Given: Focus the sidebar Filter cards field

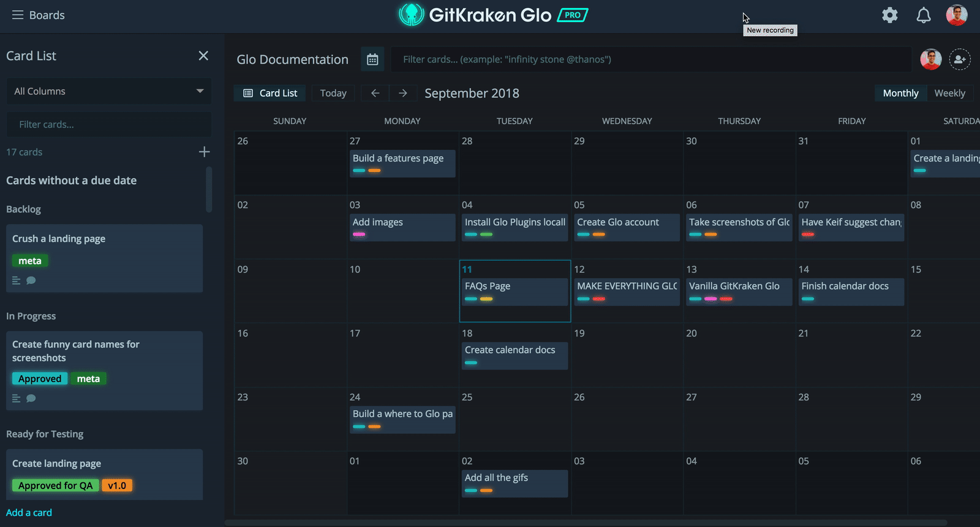Looking at the screenshot, I should (x=109, y=124).
